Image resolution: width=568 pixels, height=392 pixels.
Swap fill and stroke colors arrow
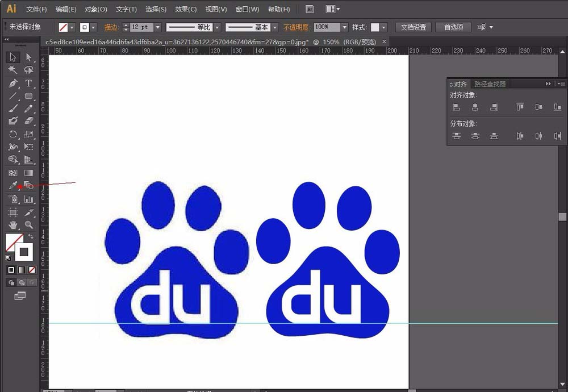31,236
